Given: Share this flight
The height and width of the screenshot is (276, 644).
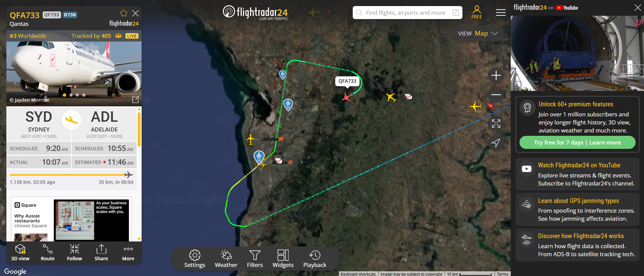Looking at the screenshot, I should tap(101, 253).
